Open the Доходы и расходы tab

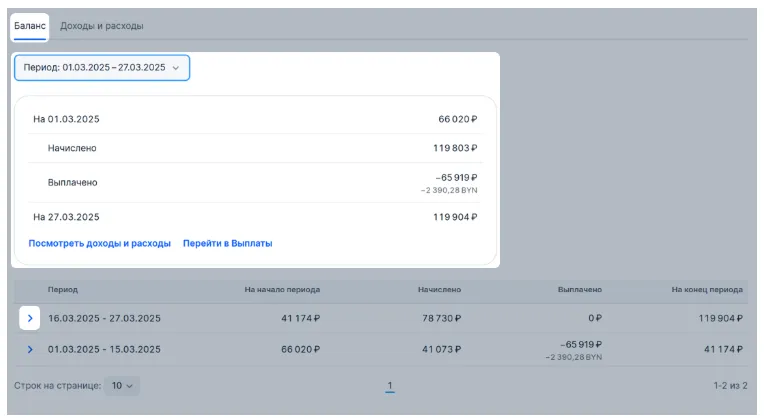tap(101, 25)
